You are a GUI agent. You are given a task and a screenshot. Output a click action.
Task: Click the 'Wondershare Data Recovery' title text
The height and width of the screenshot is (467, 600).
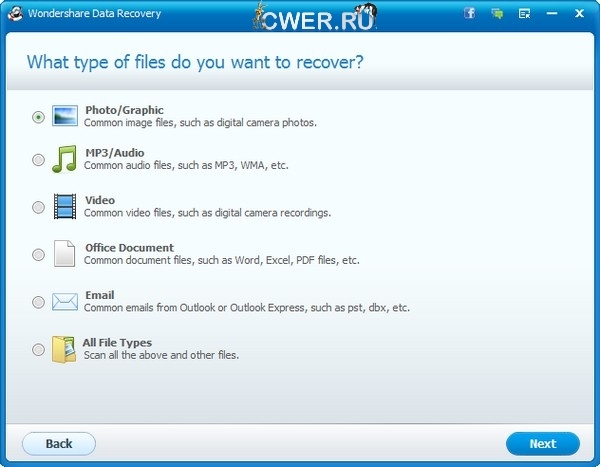(94, 13)
